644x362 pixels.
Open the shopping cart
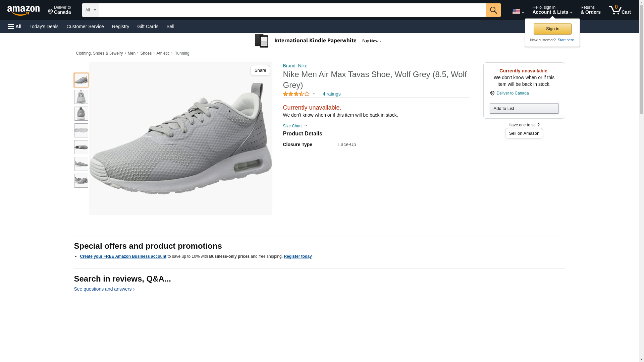pos(620,10)
